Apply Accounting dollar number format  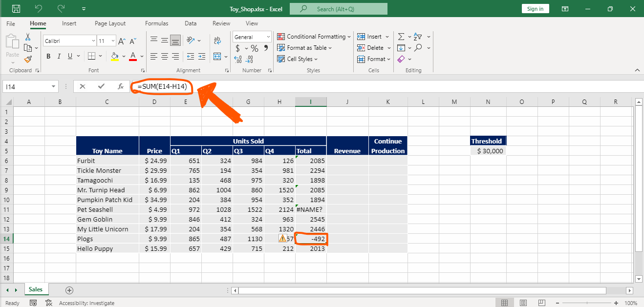click(x=238, y=48)
